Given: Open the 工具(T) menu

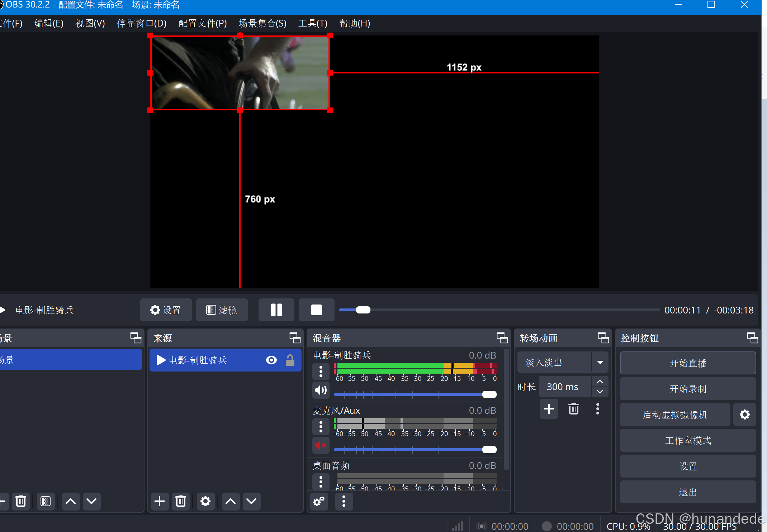Looking at the screenshot, I should tap(313, 24).
